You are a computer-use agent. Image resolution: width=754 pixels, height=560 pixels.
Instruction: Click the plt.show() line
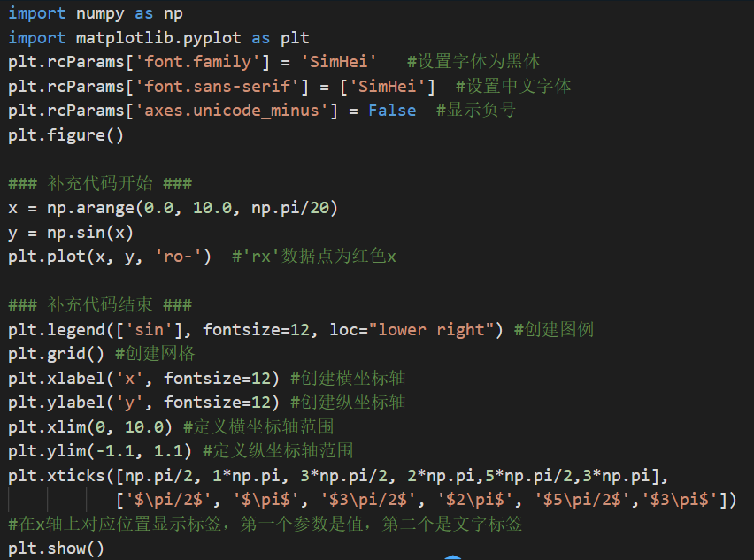[57, 548]
